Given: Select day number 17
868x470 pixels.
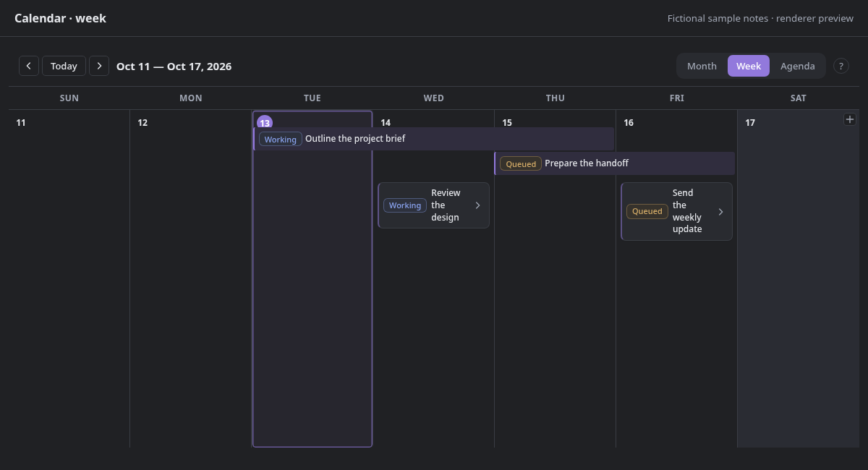Looking at the screenshot, I should (750, 123).
